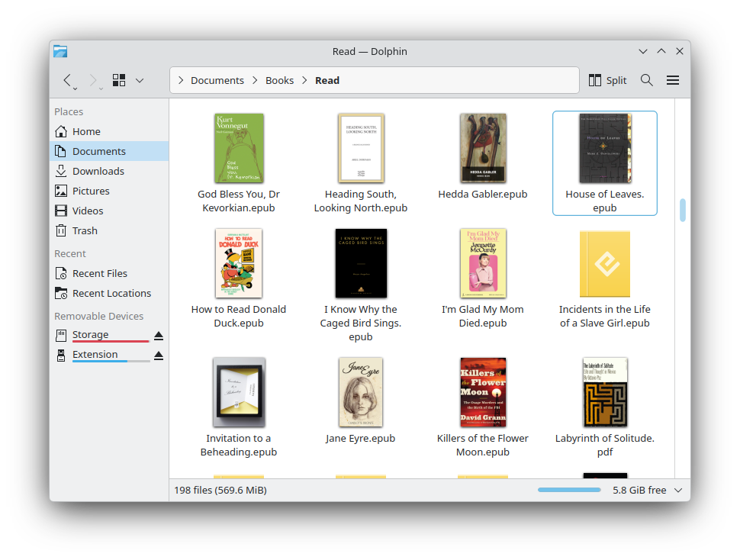
Task: Go forward with the forward arrow
Action: (x=93, y=80)
